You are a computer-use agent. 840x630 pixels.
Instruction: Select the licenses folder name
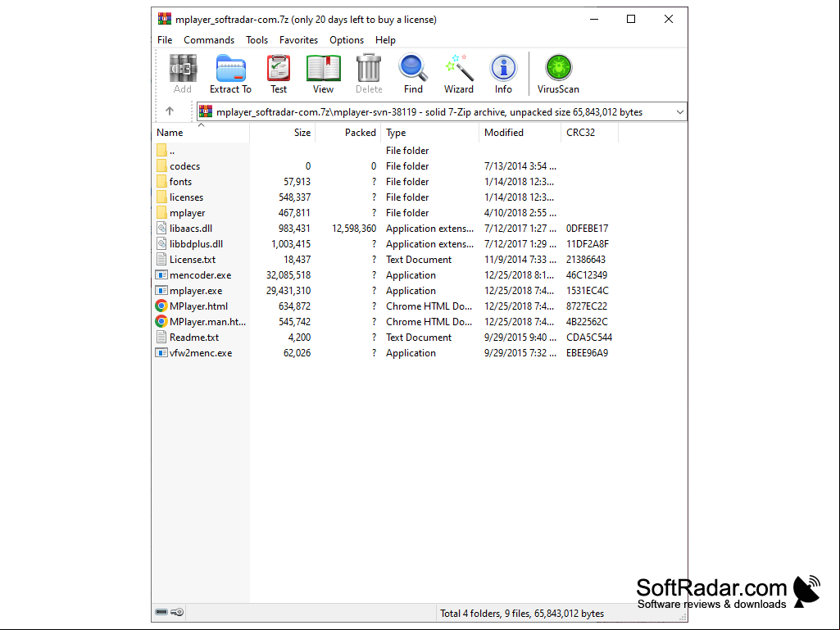pyautogui.click(x=186, y=197)
